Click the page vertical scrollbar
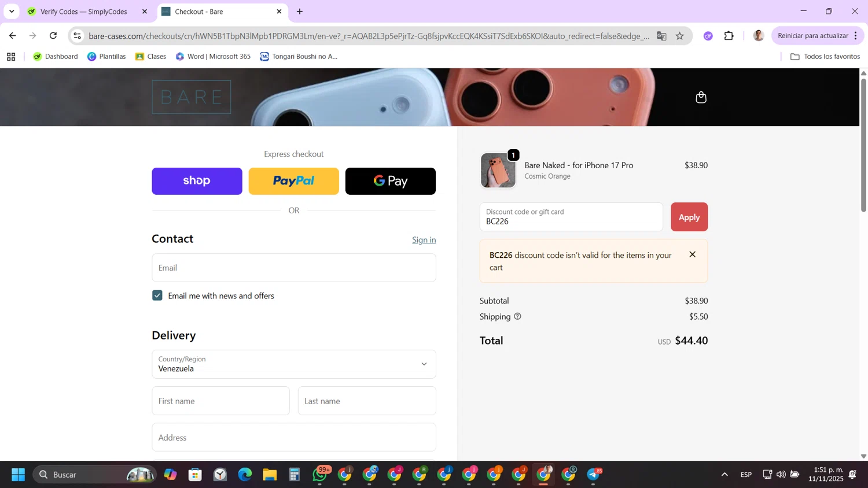Image resolution: width=868 pixels, height=488 pixels. click(863, 145)
